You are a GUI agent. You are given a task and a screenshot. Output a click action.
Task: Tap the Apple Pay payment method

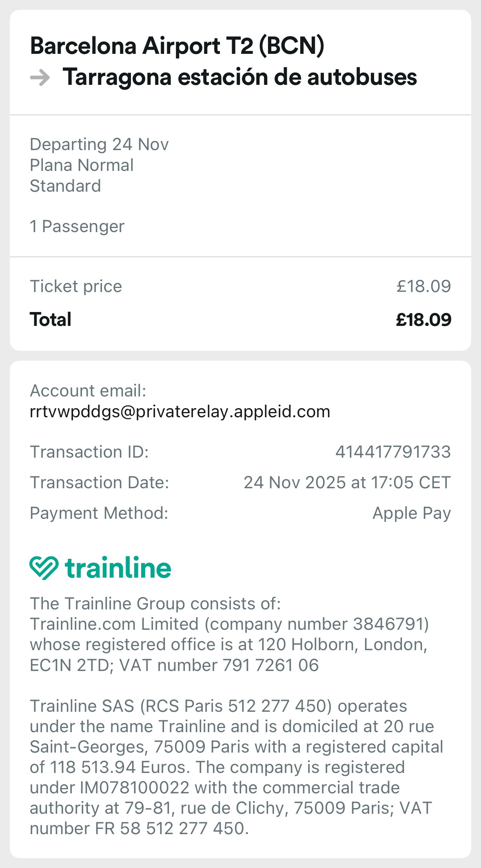(412, 513)
